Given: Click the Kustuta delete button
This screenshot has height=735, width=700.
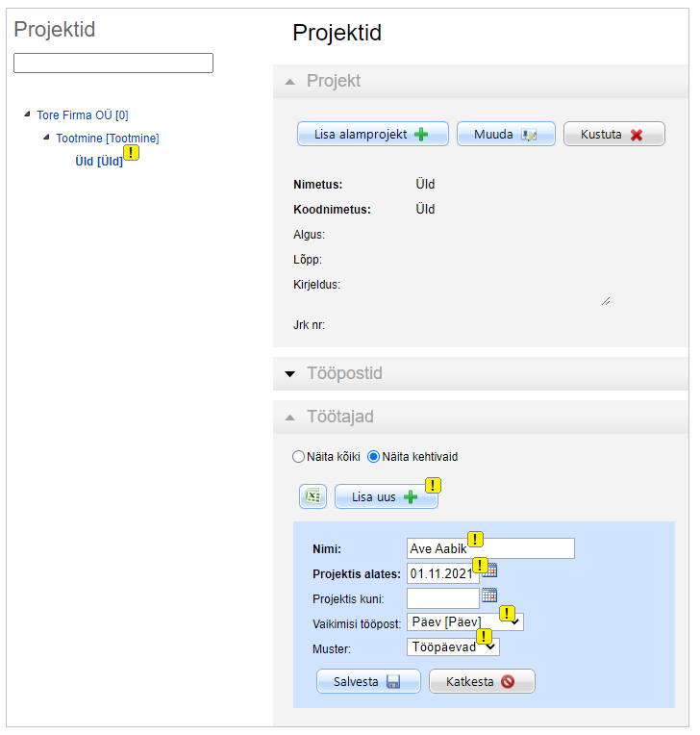Looking at the screenshot, I should pyautogui.click(x=613, y=135).
